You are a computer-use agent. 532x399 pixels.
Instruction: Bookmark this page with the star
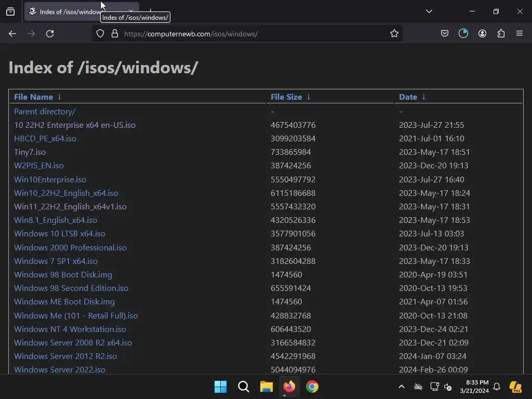[394, 34]
